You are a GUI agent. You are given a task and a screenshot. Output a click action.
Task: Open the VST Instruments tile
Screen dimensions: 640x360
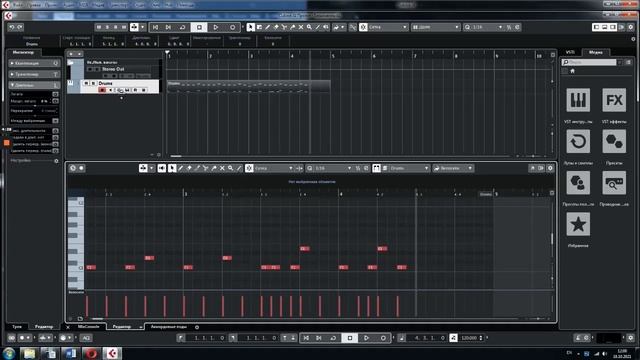click(x=578, y=100)
